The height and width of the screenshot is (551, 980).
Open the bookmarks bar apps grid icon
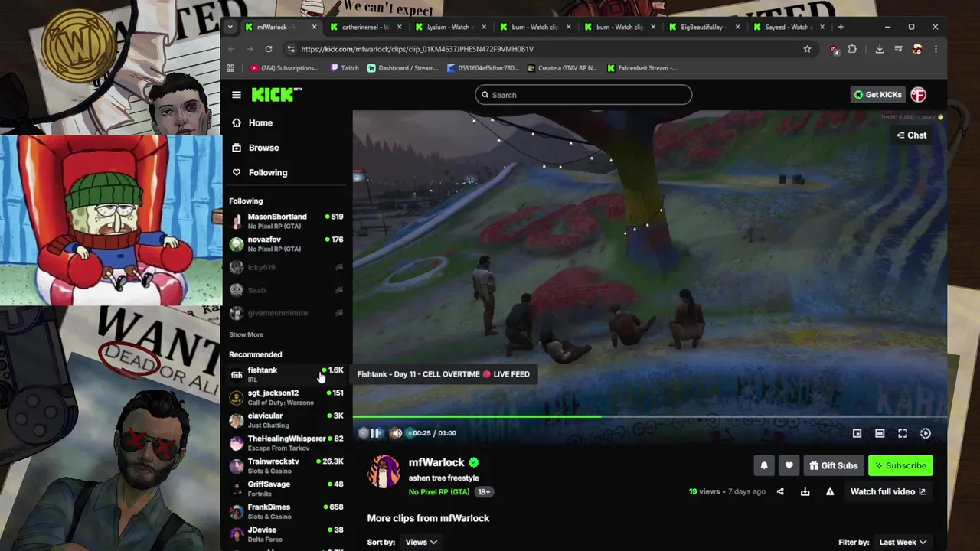click(230, 68)
